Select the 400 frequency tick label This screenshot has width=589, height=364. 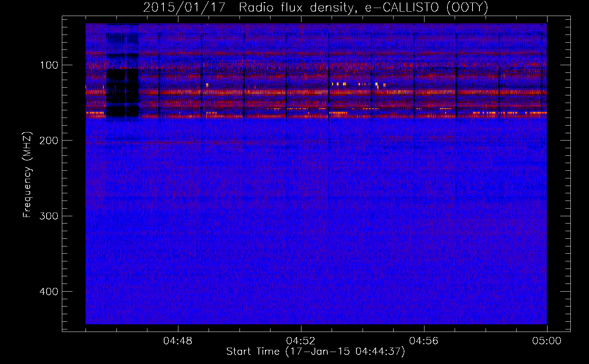pos(49,292)
